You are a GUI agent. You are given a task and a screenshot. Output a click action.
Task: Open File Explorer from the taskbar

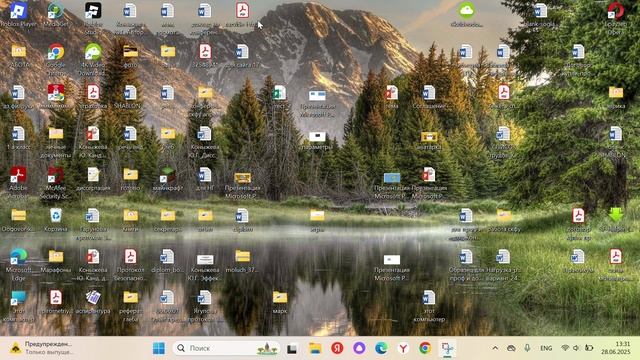pyautogui.click(x=315, y=348)
